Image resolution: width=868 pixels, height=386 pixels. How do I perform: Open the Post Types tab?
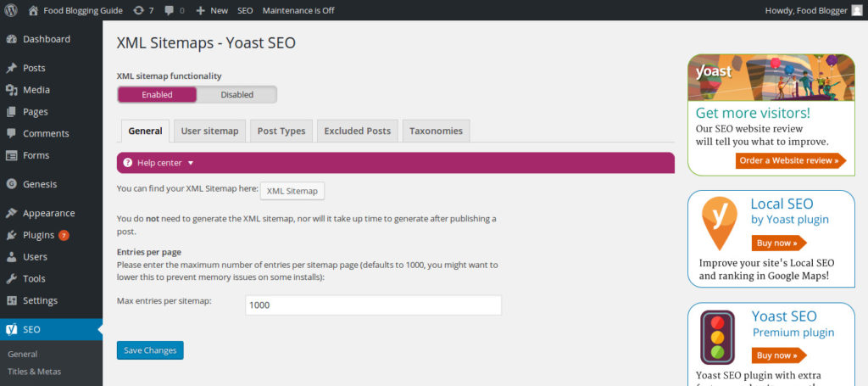281,131
